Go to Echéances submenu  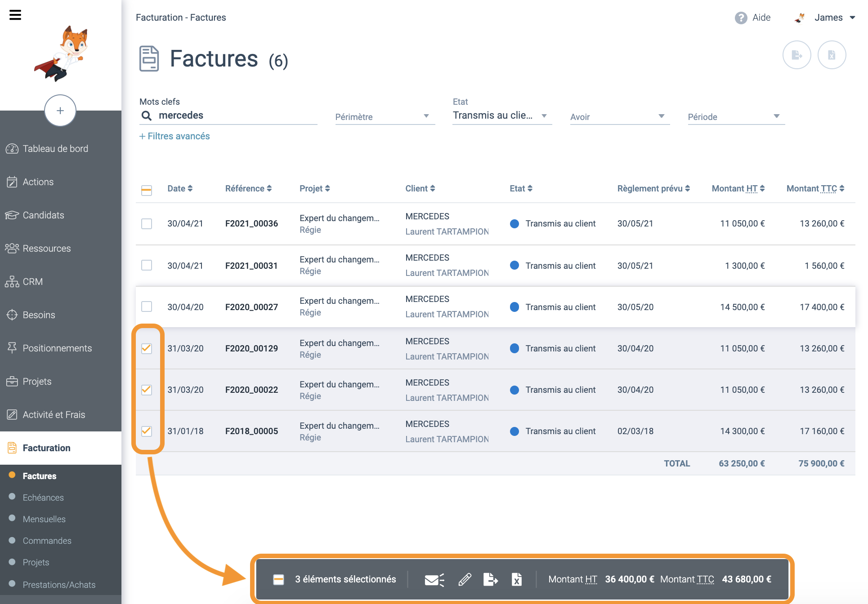(x=43, y=497)
